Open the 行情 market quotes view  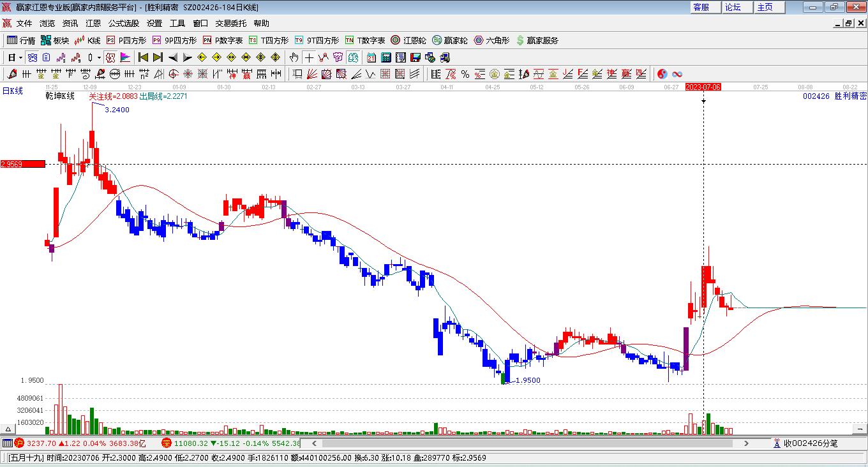point(21,40)
